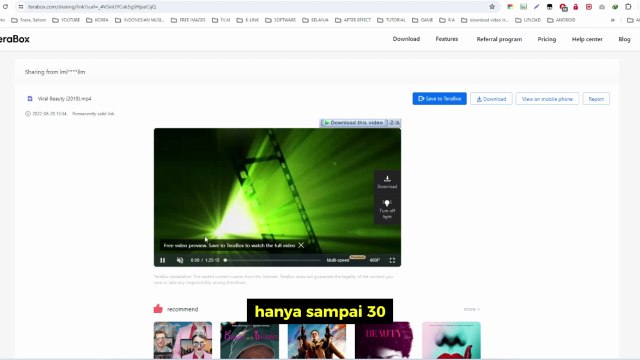Screen dimensions: 640x360
Task: Open the Blog link in the header
Action: point(624,39)
